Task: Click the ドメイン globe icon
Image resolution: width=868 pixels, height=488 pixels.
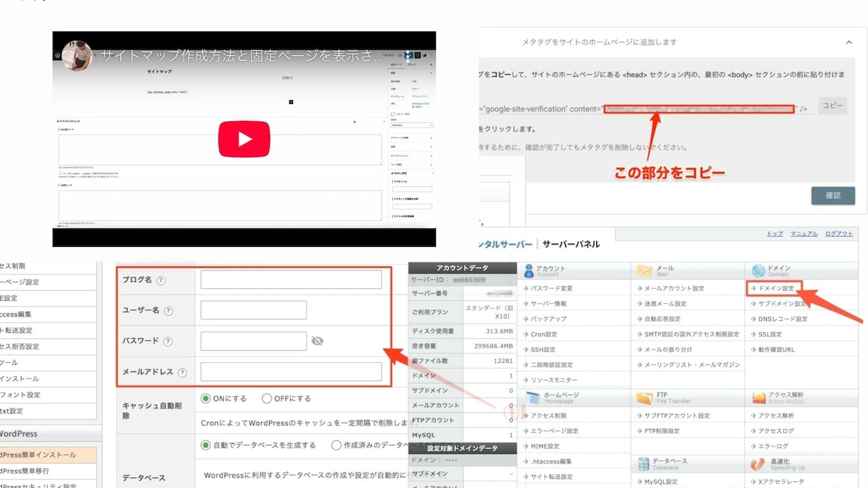Action: click(x=758, y=271)
